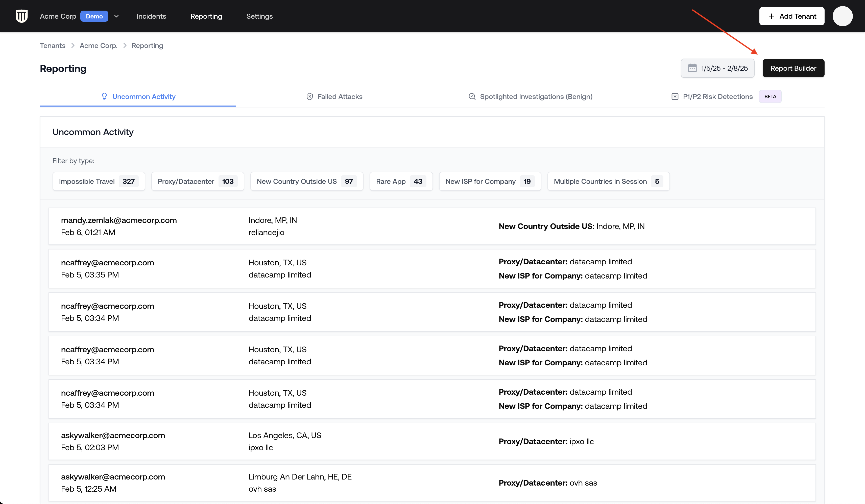Click the BETA badge

click(770, 96)
